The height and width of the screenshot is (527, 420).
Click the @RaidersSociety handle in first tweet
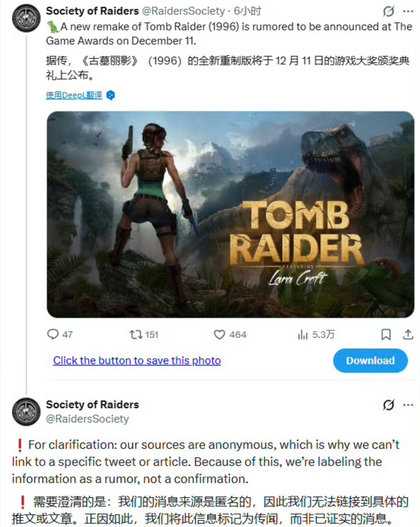coord(184,11)
